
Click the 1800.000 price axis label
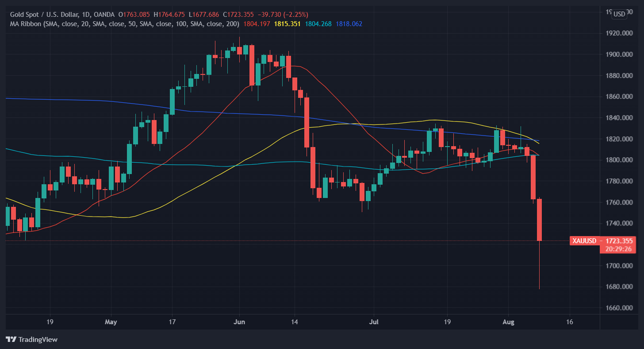click(620, 160)
